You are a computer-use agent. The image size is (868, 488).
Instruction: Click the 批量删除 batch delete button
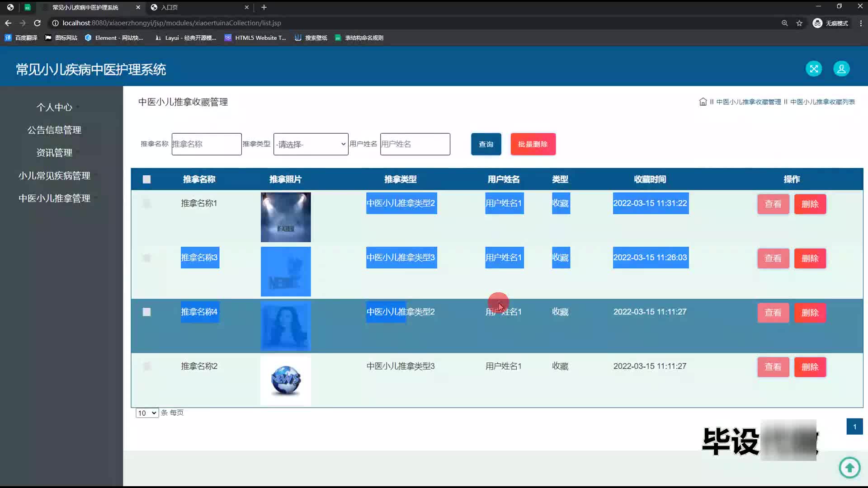point(533,144)
